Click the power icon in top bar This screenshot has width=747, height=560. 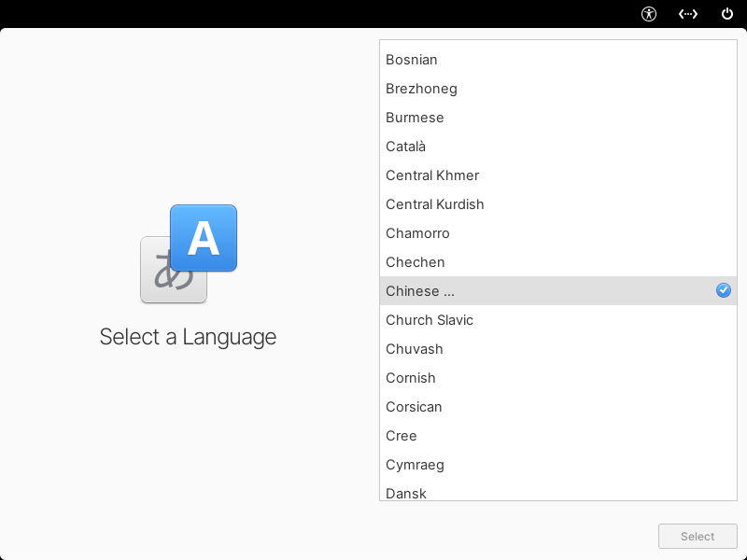pos(727,14)
